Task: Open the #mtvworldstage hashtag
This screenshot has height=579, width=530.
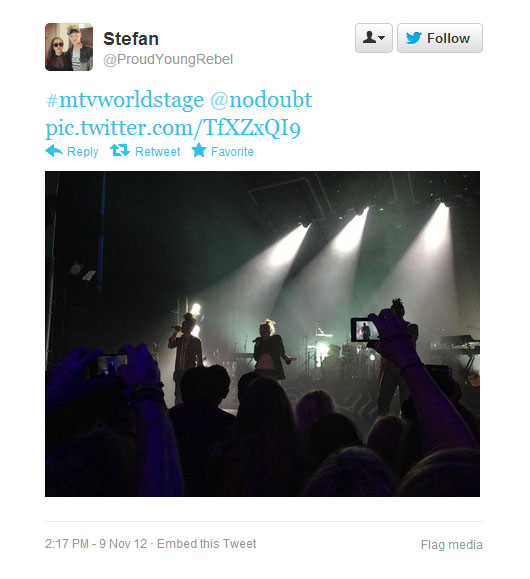Action: click(x=125, y=100)
